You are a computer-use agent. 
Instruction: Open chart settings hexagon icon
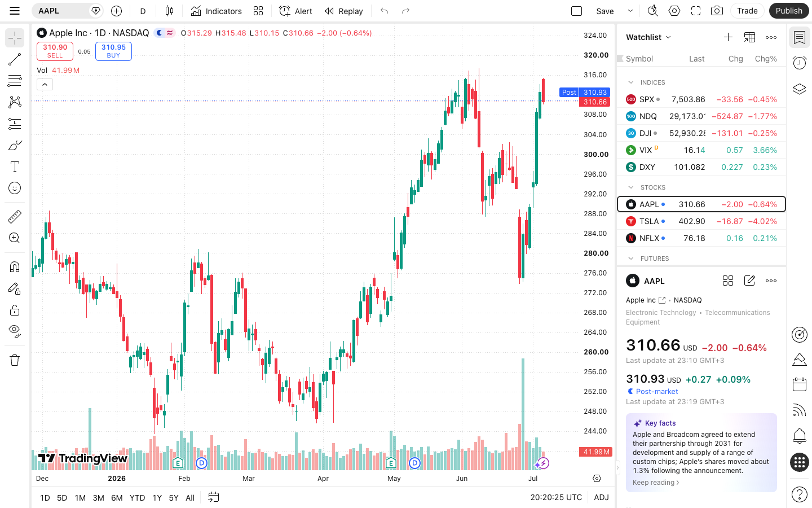click(674, 11)
